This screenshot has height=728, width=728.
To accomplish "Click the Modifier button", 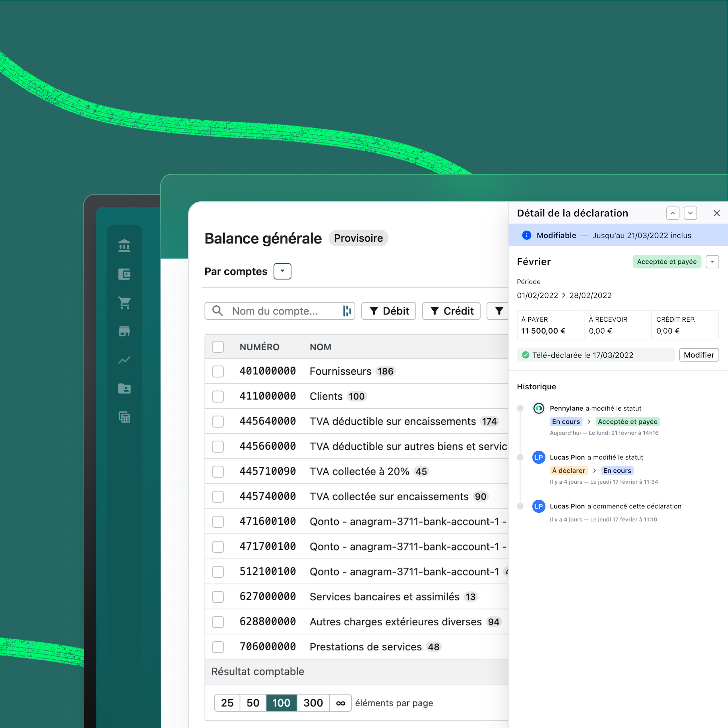I will 699,355.
